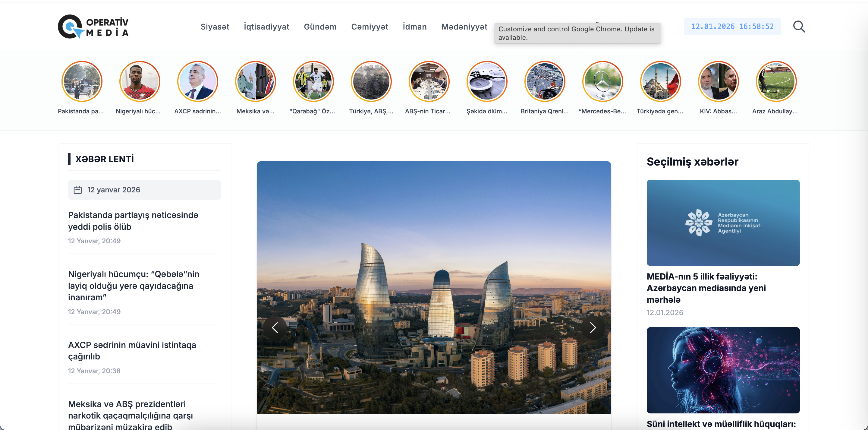
Task: Open the Pakistanda story circle
Action: [82, 81]
